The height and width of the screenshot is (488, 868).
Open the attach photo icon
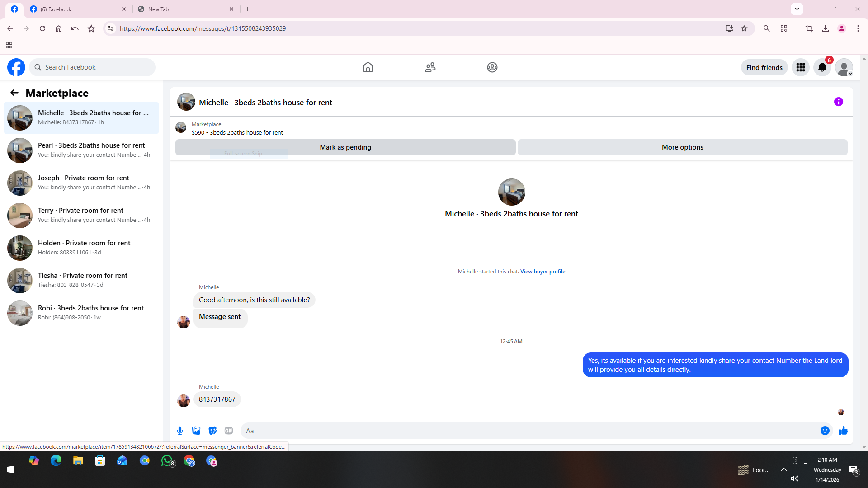(x=196, y=431)
